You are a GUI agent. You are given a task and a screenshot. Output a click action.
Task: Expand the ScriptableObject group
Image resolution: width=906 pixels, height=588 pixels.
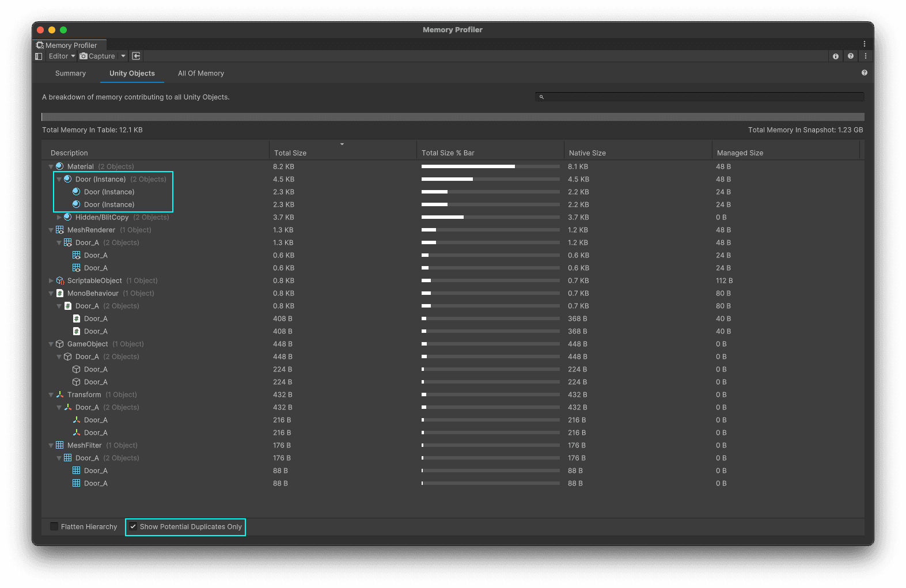click(51, 281)
